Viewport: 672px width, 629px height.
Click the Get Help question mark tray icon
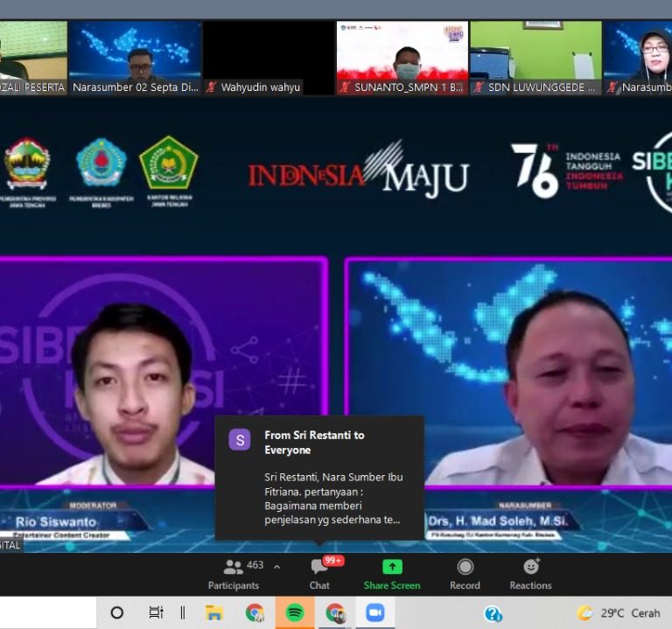point(493,613)
